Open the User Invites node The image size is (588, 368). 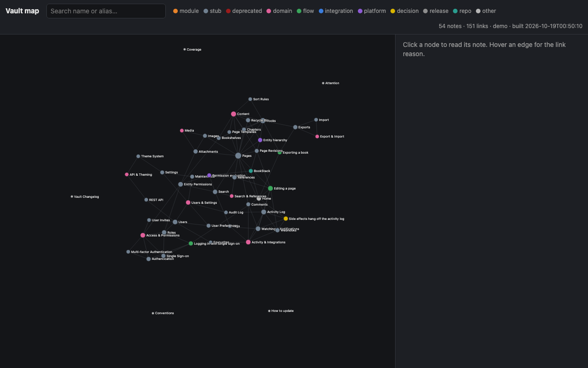(x=149, y=220)
